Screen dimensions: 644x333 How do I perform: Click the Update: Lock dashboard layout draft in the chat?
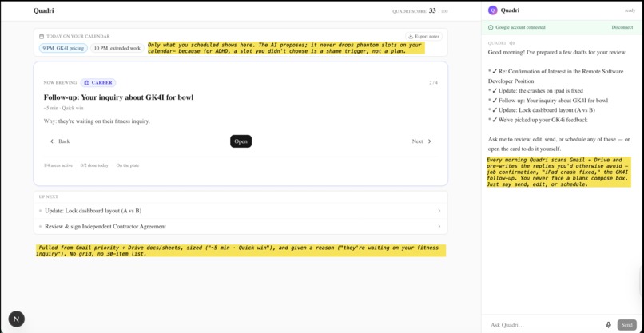[542, 110]
